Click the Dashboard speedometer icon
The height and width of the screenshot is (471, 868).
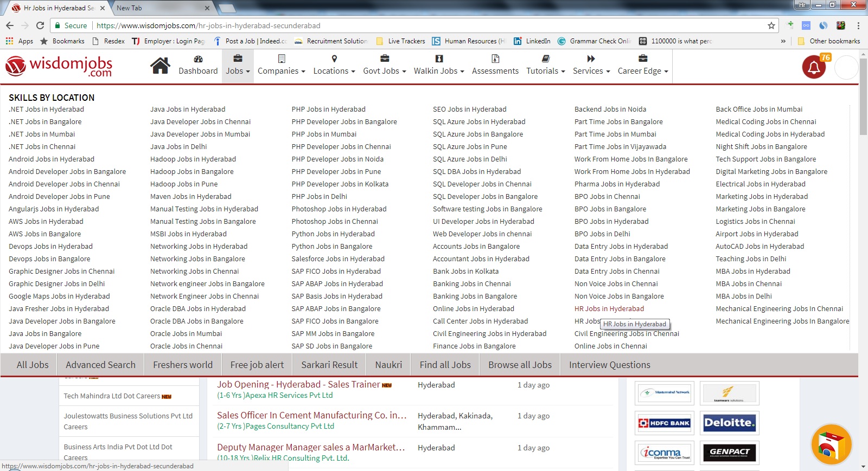(198, 59)
